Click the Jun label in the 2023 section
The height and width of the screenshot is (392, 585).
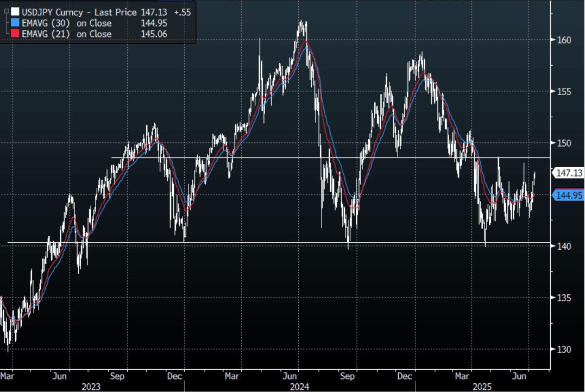coord(60,376)
